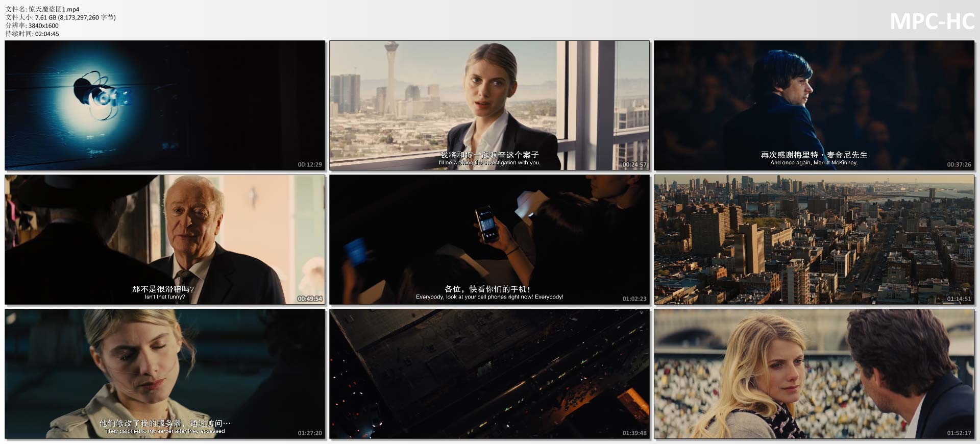Screen dimensions: 980x444
Task: Open the thumbnail of the woman with closed eyes
Action: tap(165, 374)
